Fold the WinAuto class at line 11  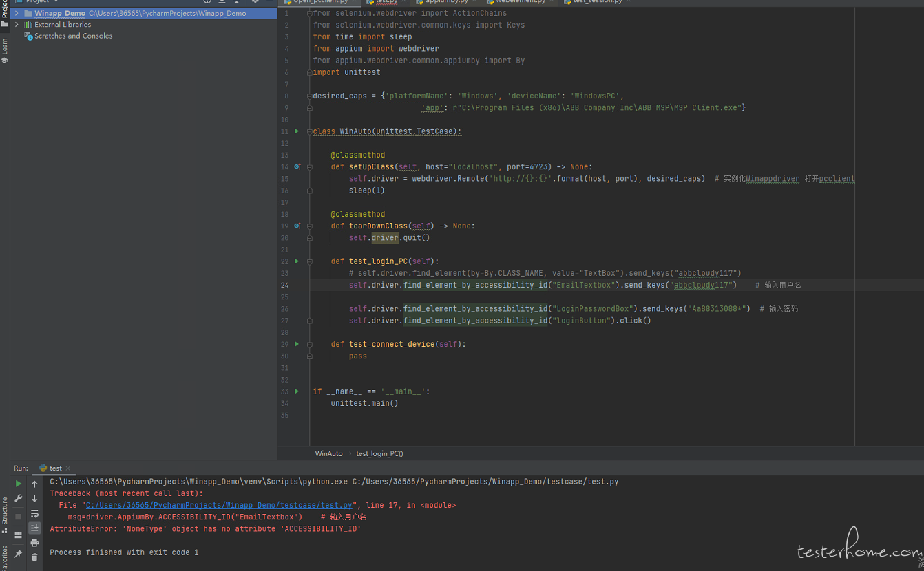[310, 131]
